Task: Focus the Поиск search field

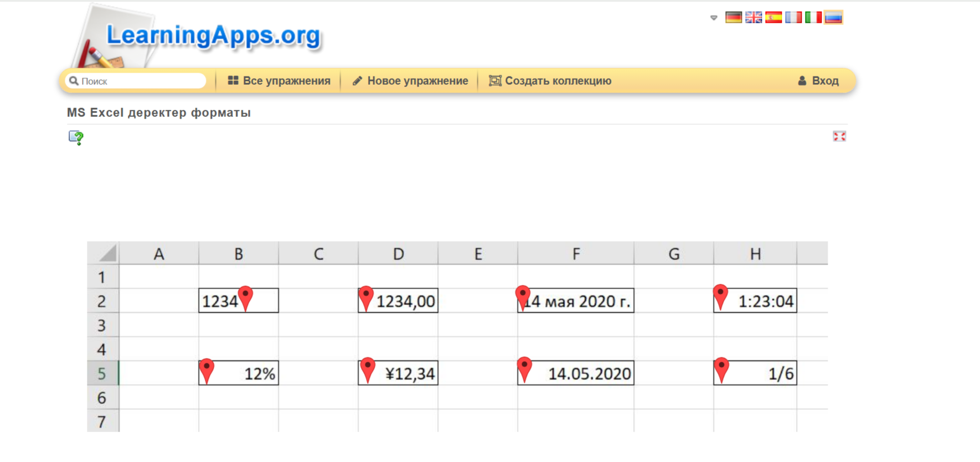Action: tap(136, 81)
